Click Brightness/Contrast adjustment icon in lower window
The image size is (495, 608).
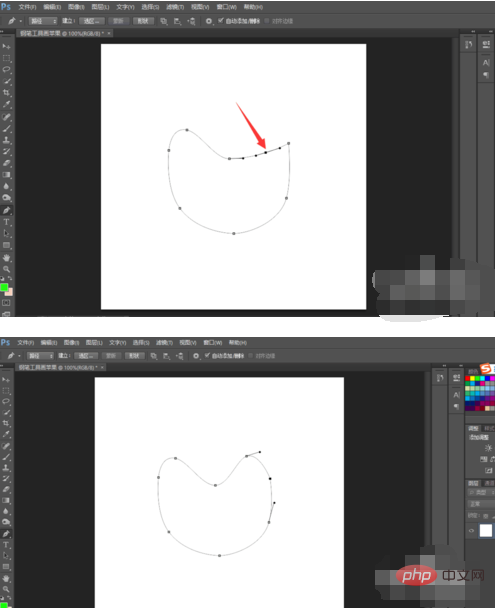tap(488, 448)
